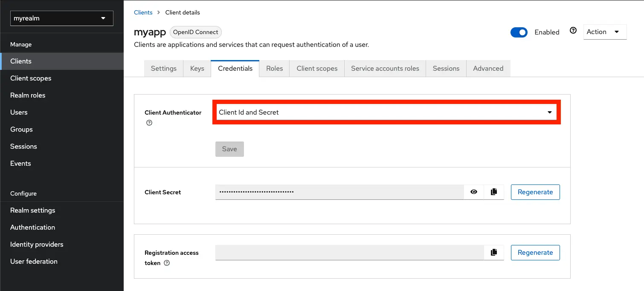Switch to the Settings tab
The image size is (644, 291).
pos(163,68)
